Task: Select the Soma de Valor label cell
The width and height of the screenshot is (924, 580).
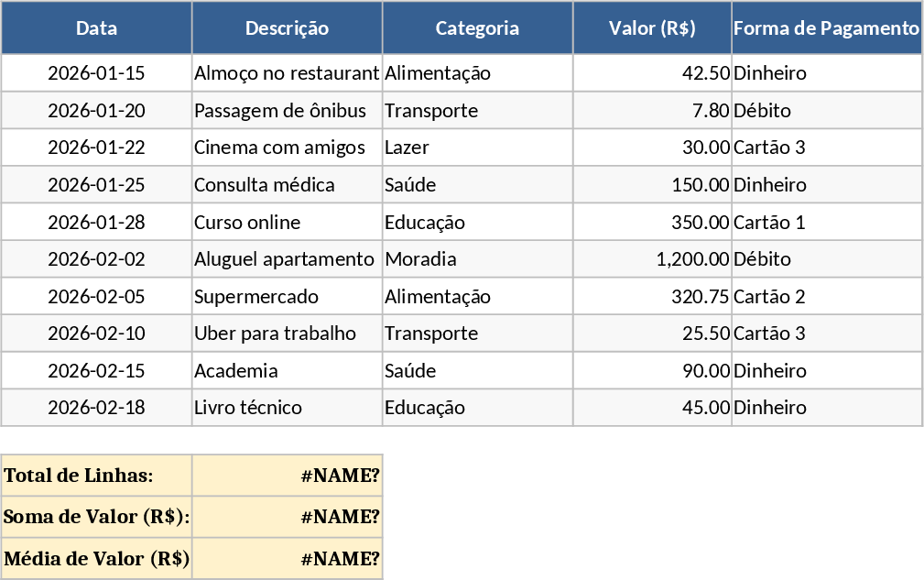Action: pyautogui.click(x=96, y=517)
